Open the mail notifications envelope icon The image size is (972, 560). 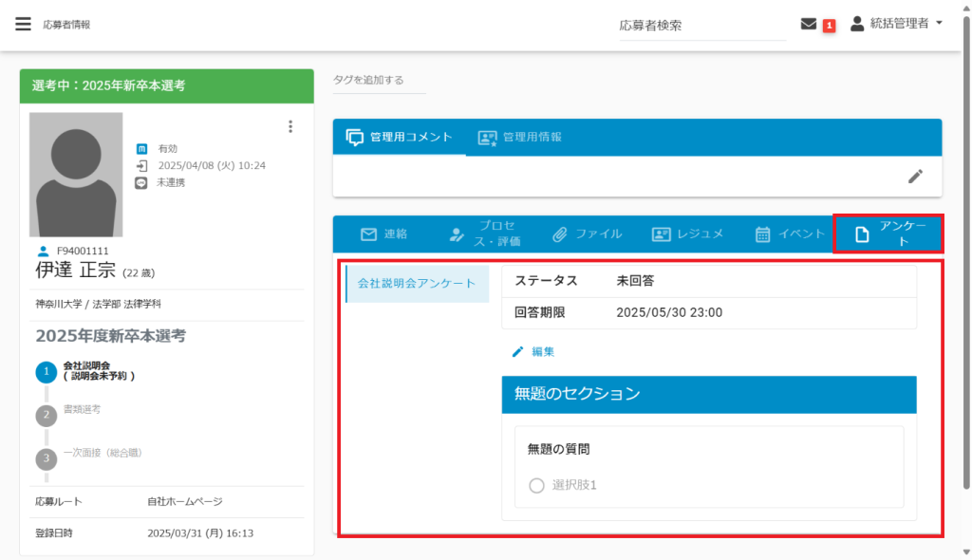coord(809,25)
